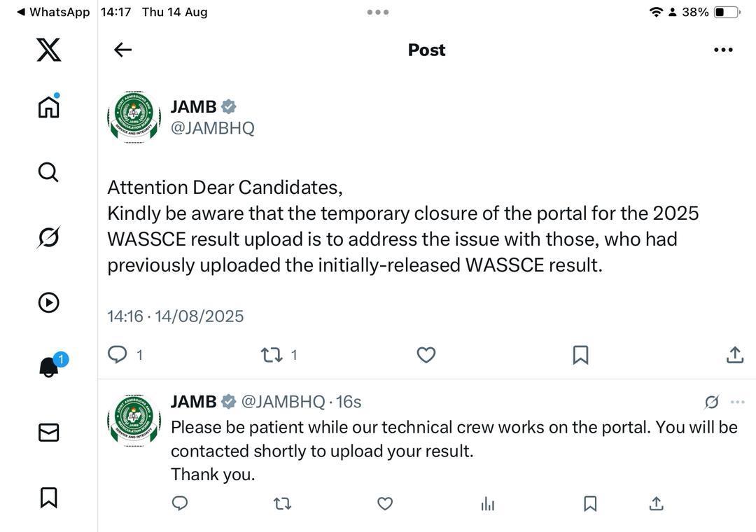Bookmark the main JAMB post
756x532 pixels.
point(580,355)
